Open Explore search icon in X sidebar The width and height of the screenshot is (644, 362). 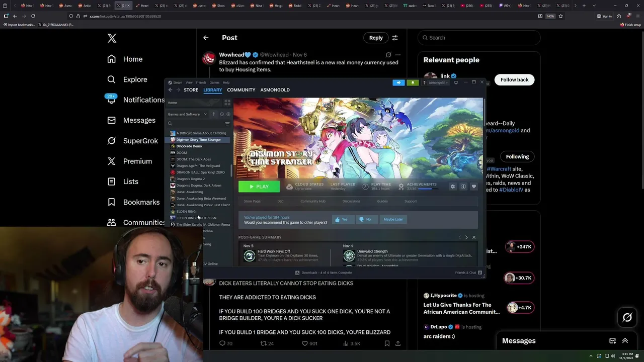(x=112, y=79)
